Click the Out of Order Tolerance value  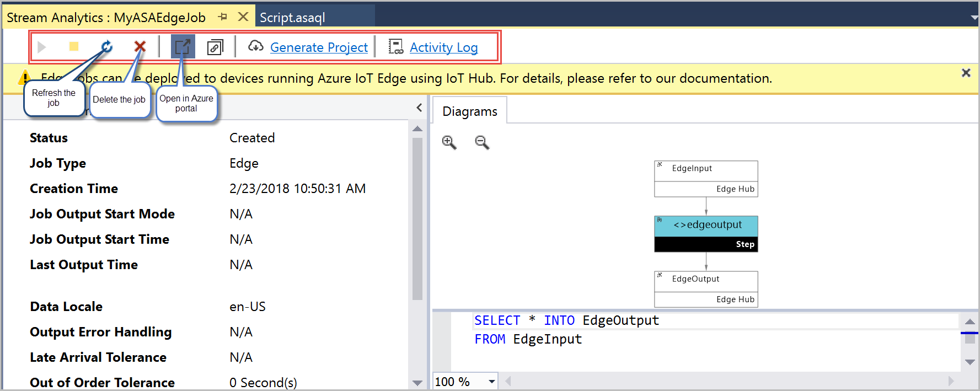[x=263, y=383]
